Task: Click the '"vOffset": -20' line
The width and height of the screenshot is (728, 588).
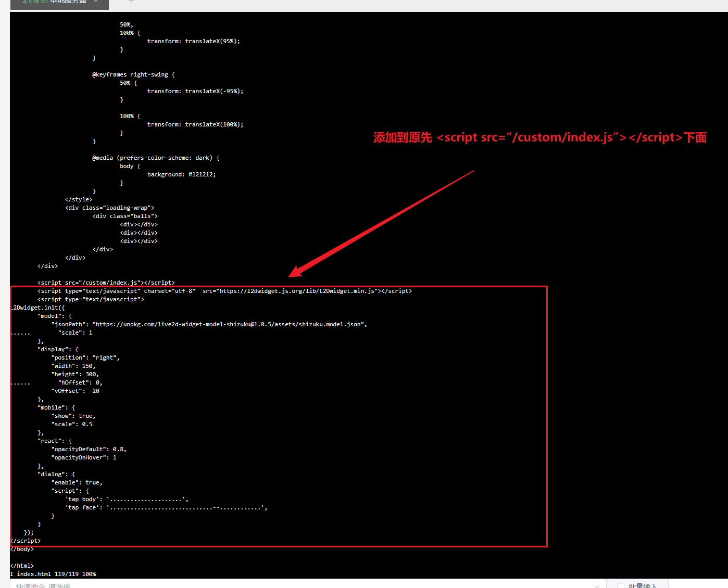Action: click(75, 391)
